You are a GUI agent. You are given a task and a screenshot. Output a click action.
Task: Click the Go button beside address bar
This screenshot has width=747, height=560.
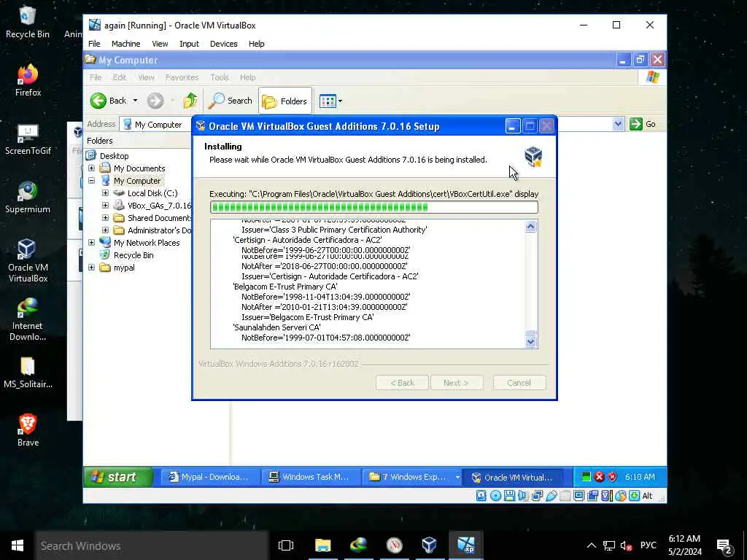point(643,124)
